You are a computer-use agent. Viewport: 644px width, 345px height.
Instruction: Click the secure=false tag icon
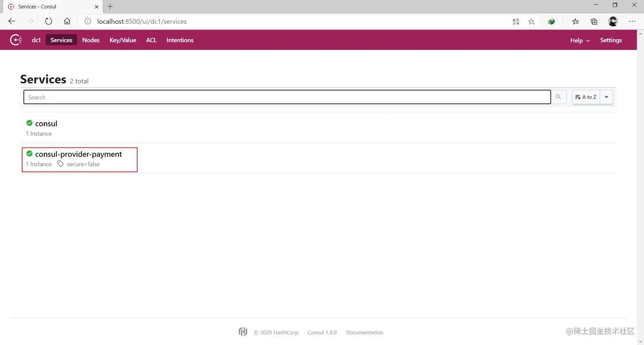coord(60,164)
